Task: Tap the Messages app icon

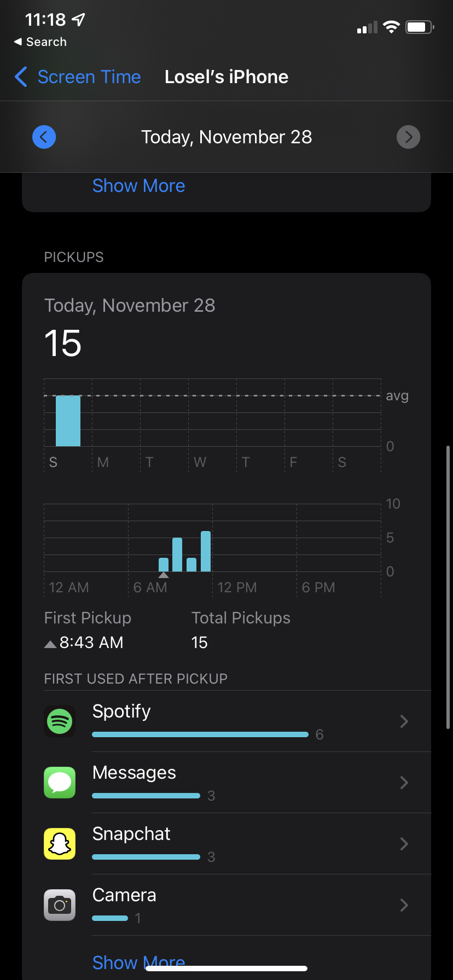Action: 60,783
